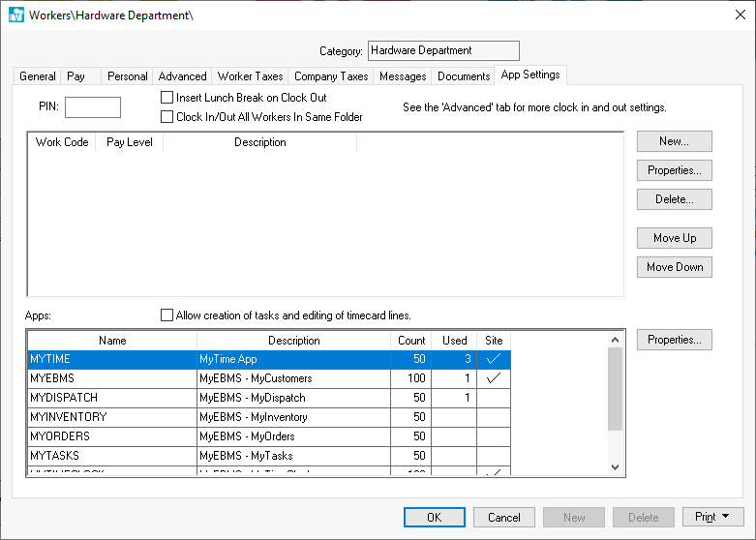Open the Print dropdown button
Image resolution: width=756 pixels, height=540 pixels.
click(712, 518)
